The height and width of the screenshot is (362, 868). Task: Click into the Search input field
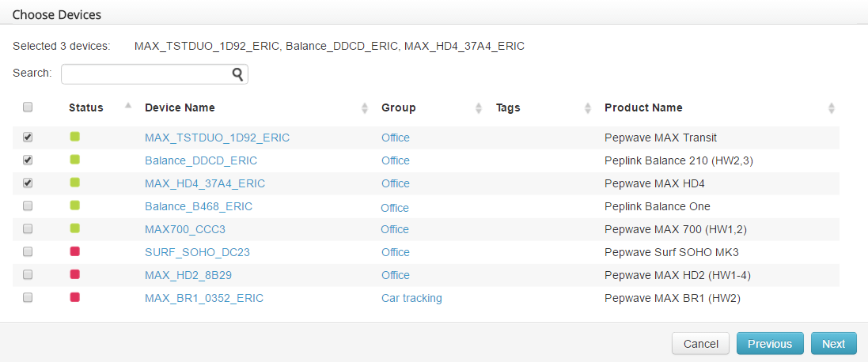(146, 74)
